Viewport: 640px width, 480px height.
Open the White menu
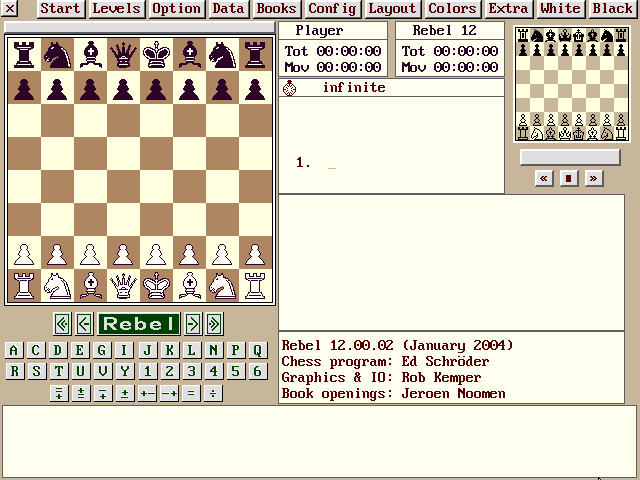pos(561,9)
